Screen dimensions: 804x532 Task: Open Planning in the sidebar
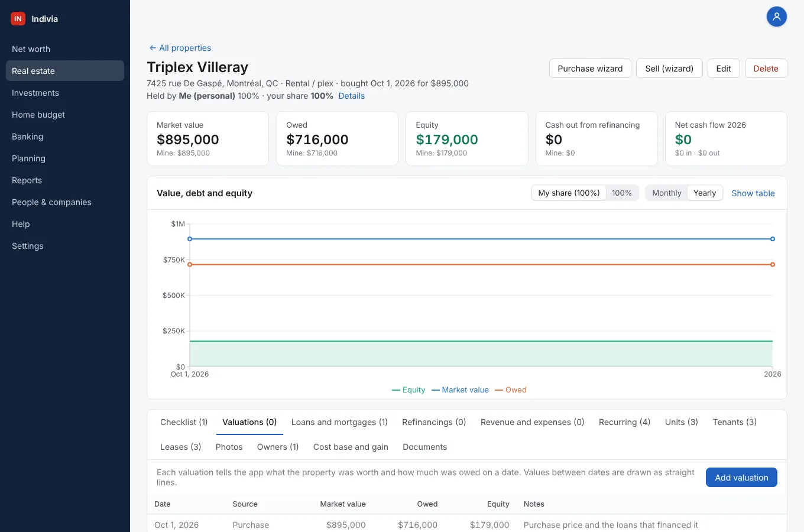pyautogui.click(x=65, y=158)
